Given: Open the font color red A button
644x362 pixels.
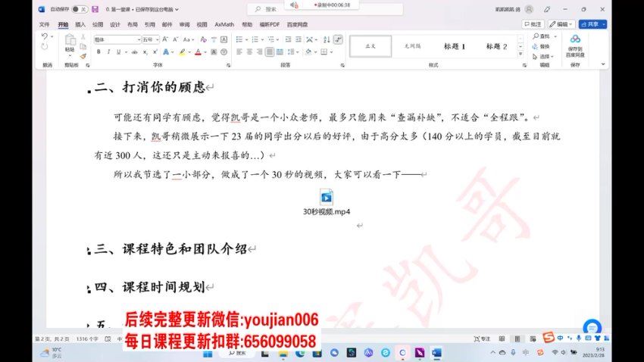Looking at the screenshot, I should [198, 52].
